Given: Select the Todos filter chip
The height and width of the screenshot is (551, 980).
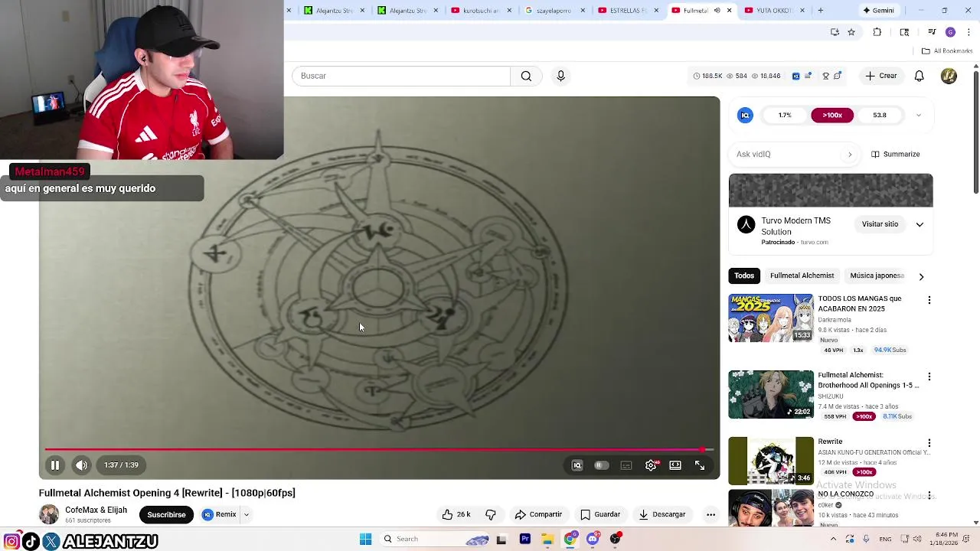Looking at the screenshot, I should (x=744, y=275).
